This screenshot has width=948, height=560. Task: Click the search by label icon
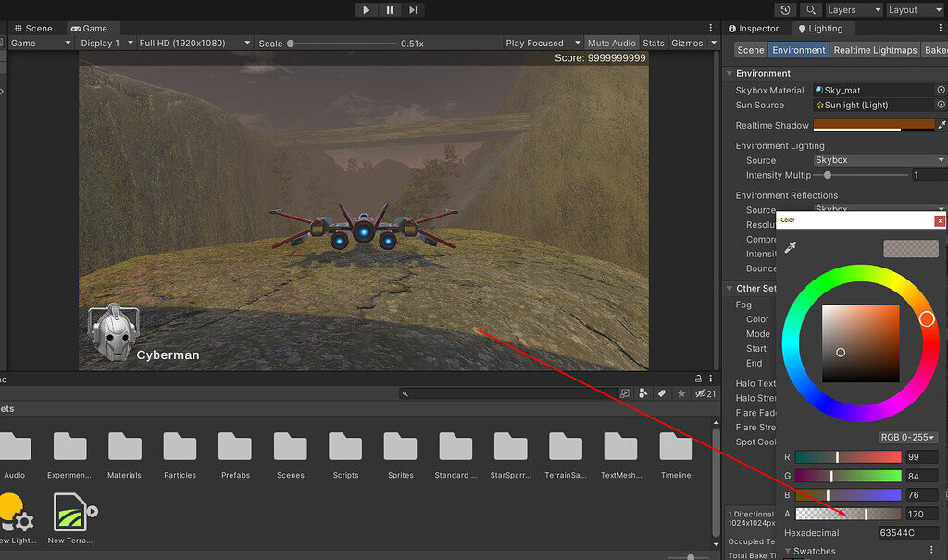coord(661,392)
